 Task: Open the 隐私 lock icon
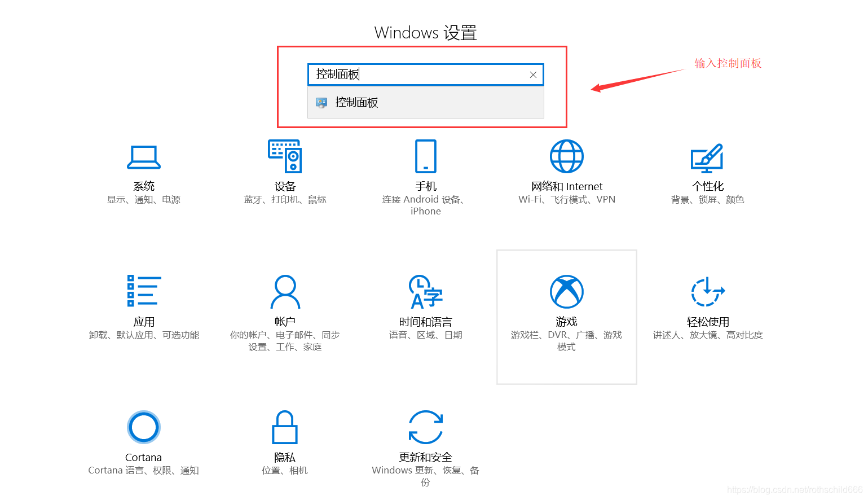pos(285,427)
